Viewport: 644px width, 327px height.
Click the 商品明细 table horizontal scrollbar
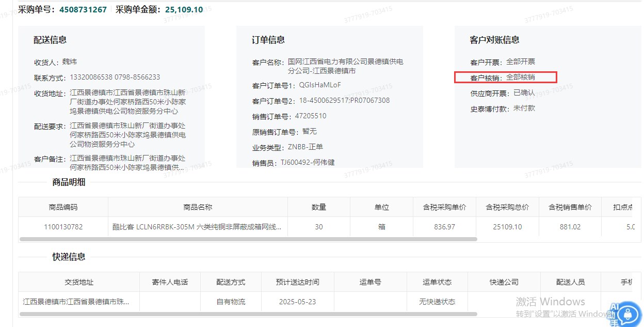pyautogui.click(x=248, y=239)
